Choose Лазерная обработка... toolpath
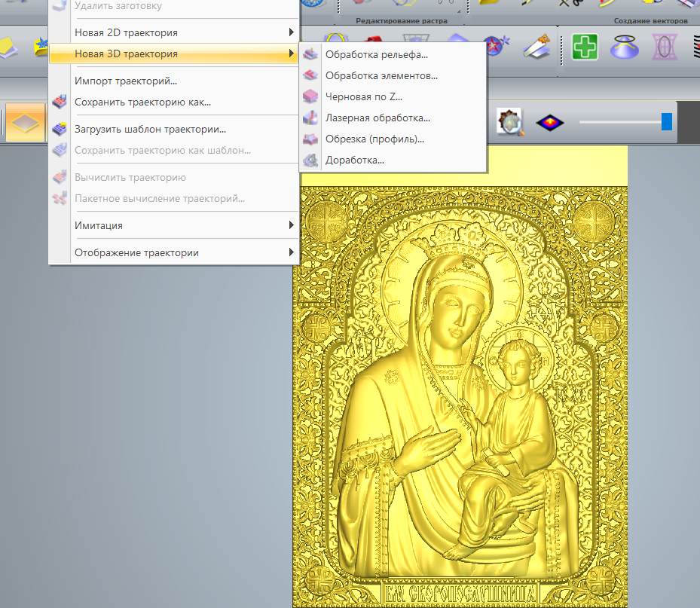 click(x=393, y=118)
